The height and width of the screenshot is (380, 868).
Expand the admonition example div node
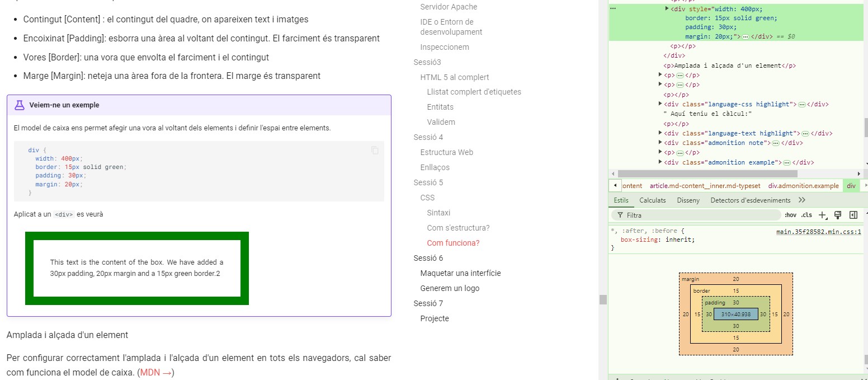point(661,162)
